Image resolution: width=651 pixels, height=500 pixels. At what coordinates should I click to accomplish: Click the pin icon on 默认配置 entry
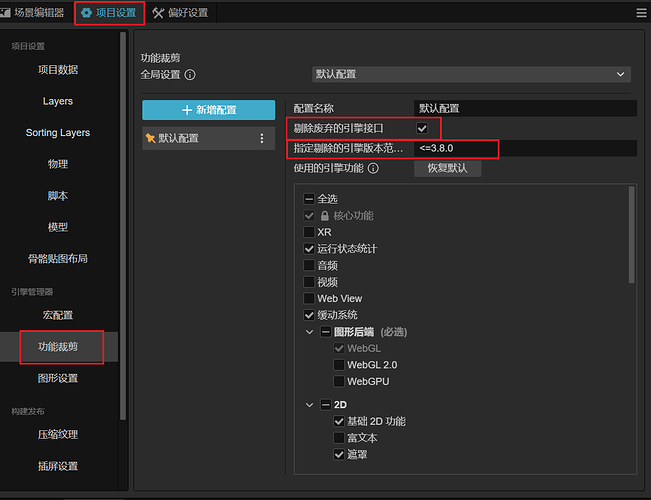coord(151,138)
